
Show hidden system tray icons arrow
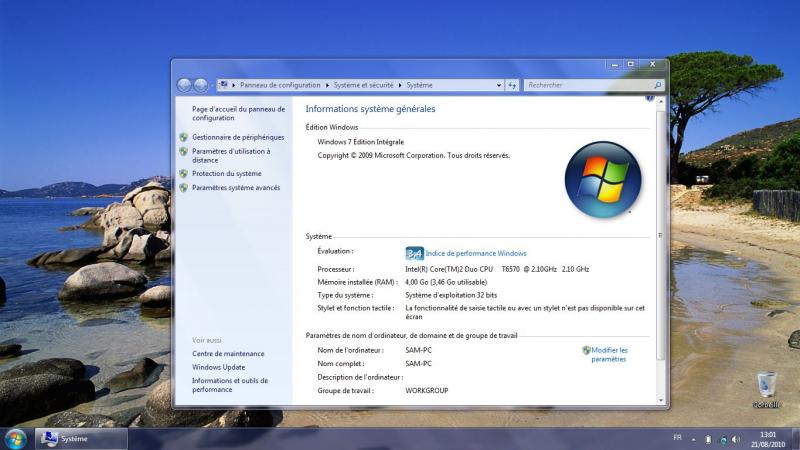pos(694,439)
